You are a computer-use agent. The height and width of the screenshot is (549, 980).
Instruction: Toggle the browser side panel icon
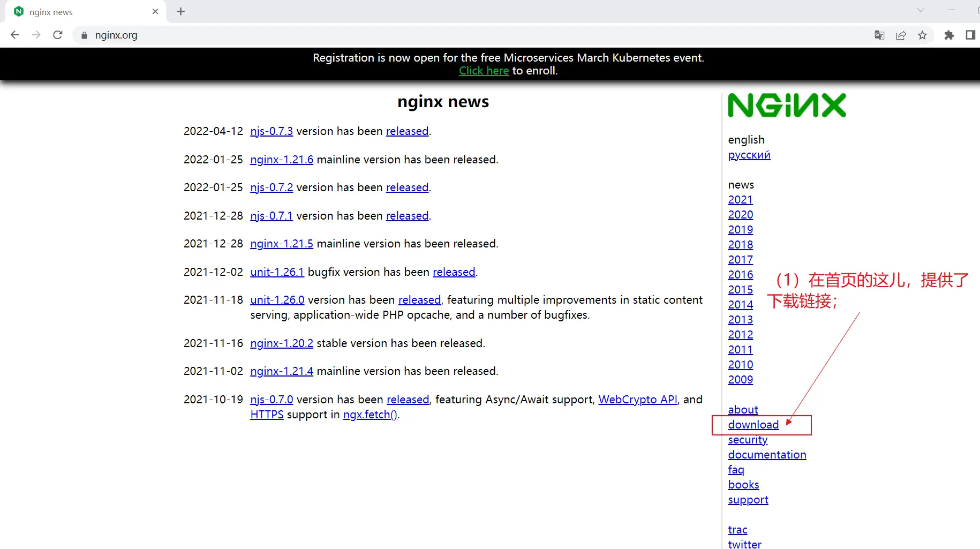[x=970, y=35]
